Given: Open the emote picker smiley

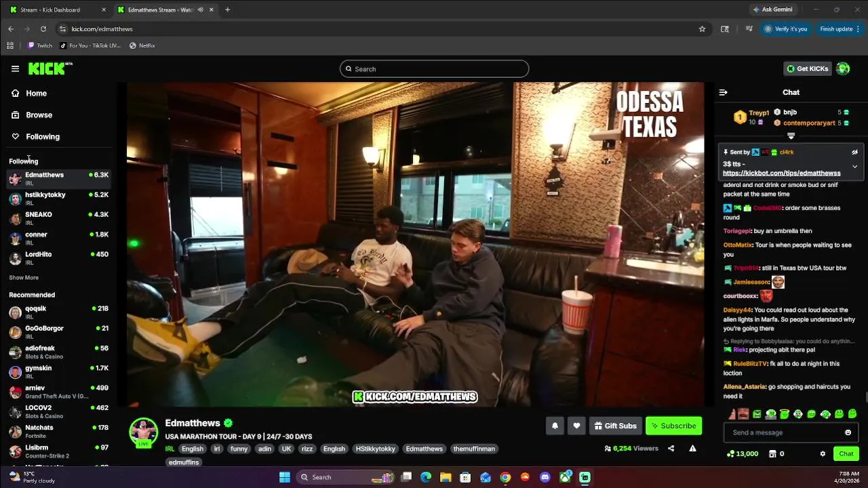Looking at the screenshot, I should 848,432.
